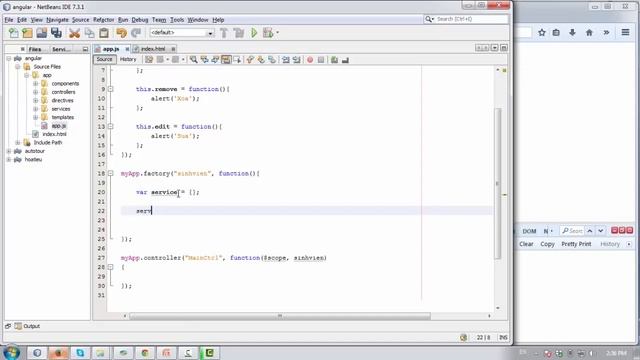640x360 pixels.
Task: Select app.js in the project tree
Action: [x=58, y=126]
